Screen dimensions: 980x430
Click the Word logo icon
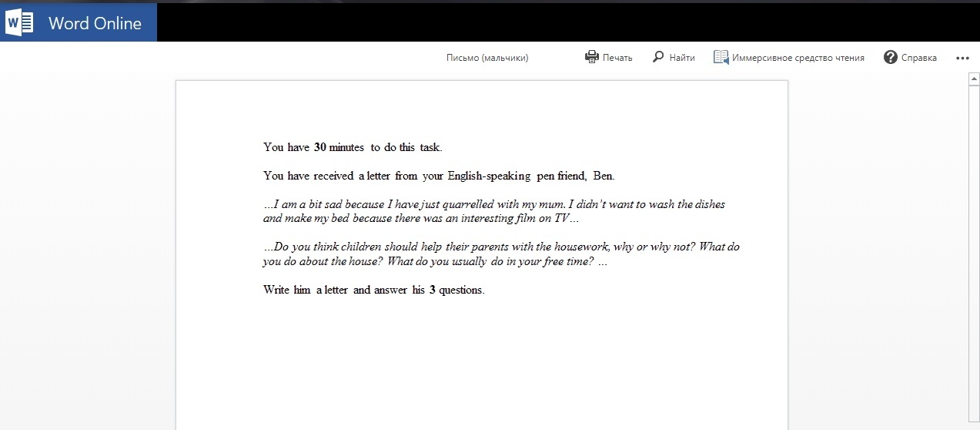pyautogui.click(x=19, y=23)
